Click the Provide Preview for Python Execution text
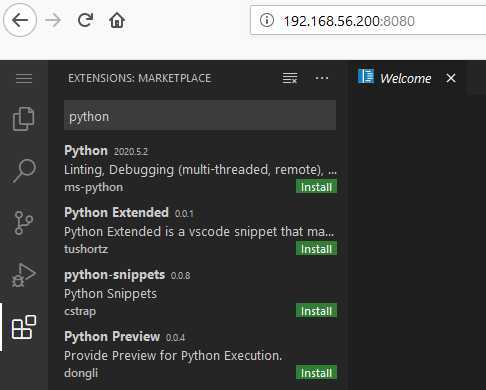Image resolution: width=486 pixels, height=390 pixels. 173,356
